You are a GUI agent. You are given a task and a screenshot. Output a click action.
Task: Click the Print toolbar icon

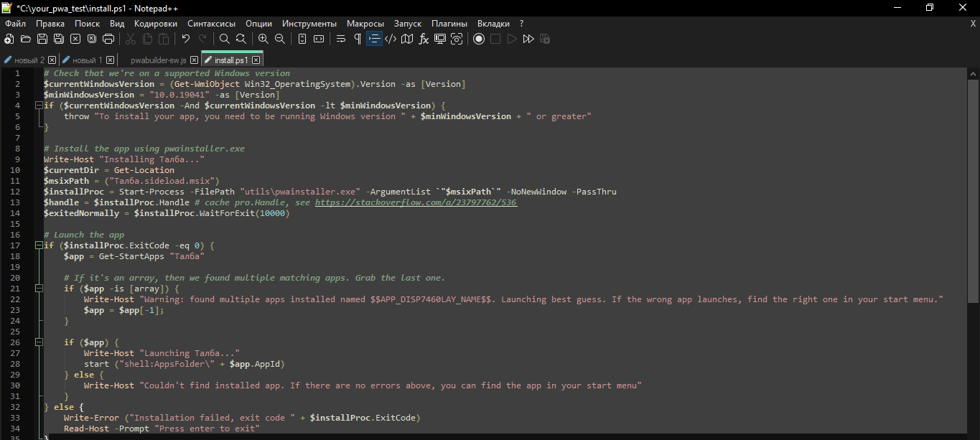[108, 39]
